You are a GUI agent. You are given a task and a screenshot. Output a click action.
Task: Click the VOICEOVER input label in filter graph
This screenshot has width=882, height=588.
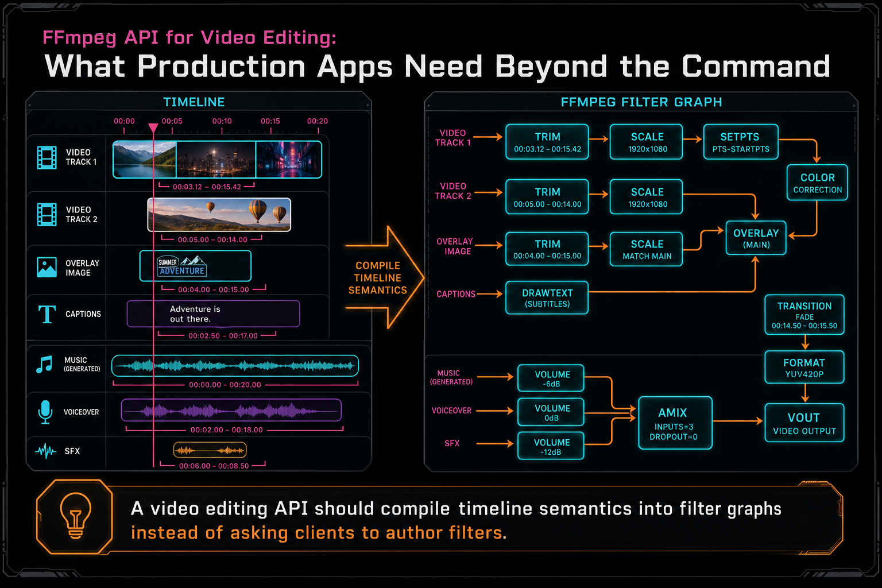(x=451, y=411)
